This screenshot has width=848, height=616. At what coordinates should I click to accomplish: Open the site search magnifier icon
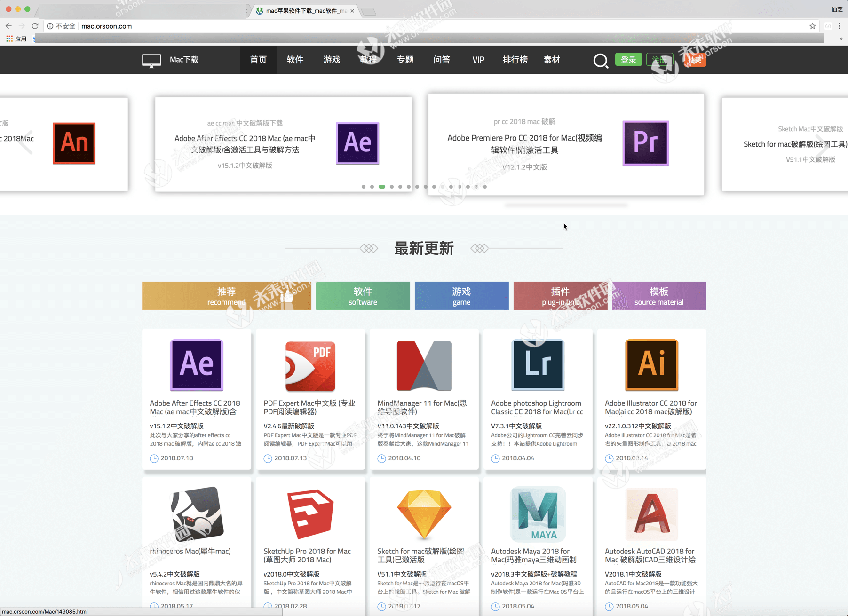click(x=600, y=60)
